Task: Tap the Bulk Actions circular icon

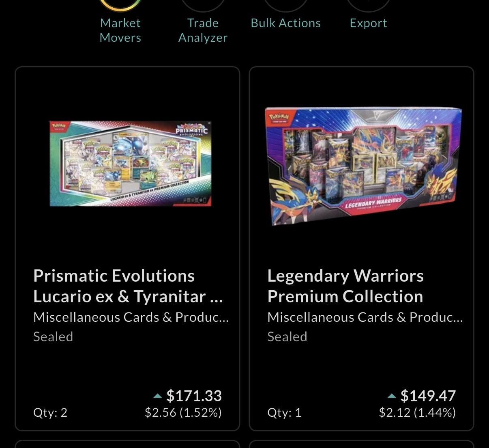Action: (x=285, y=4)
